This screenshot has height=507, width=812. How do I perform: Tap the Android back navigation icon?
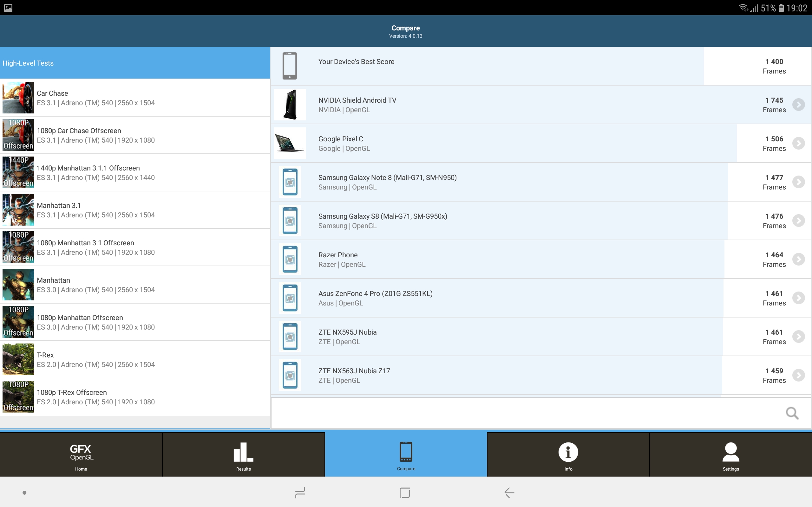[509, 492]
